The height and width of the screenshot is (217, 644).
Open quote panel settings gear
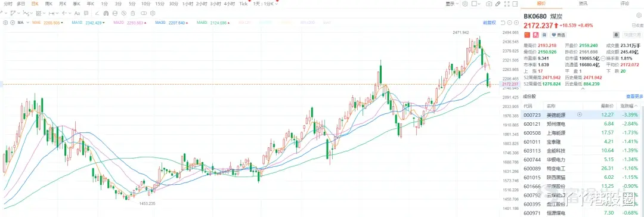click(x=639, y=15)
